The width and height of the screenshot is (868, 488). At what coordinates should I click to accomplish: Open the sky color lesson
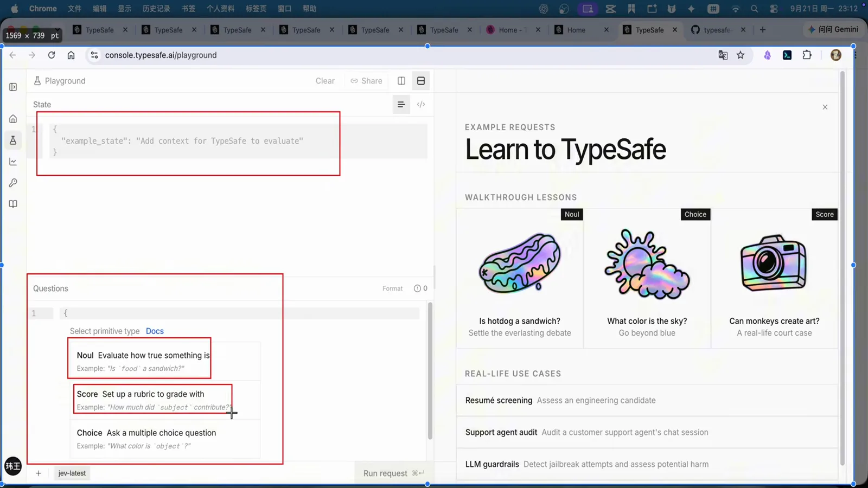click(647, 278)
